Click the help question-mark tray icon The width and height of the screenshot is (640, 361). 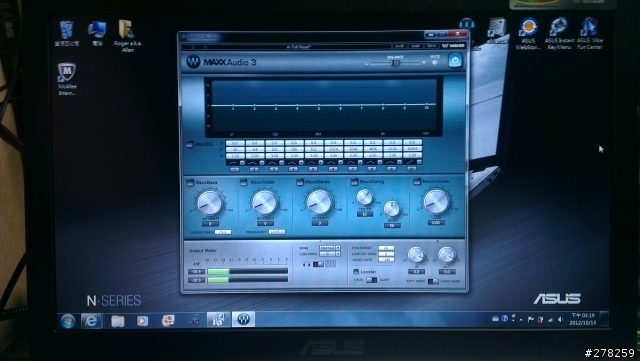click(504, 318)
